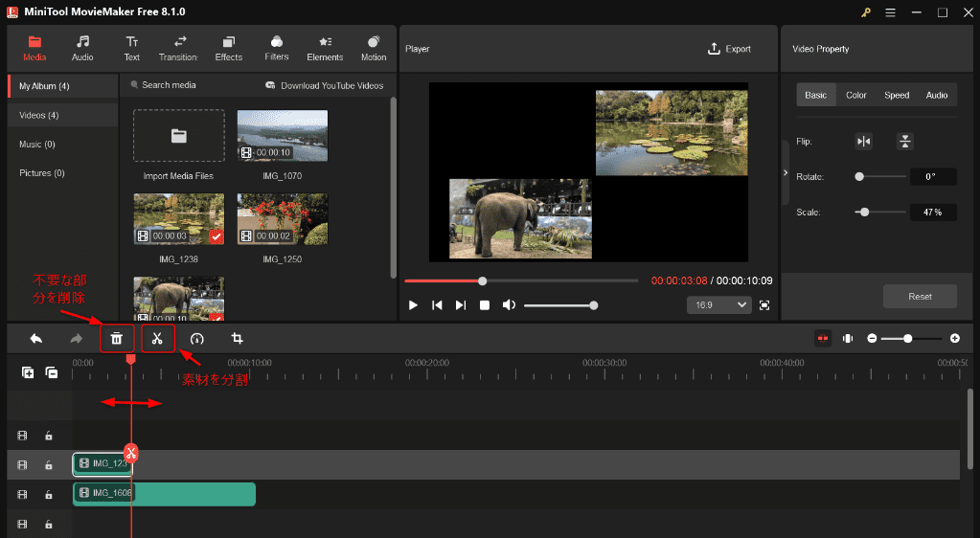Open the Audio library tab
This screenshot has width=980, height=538.
82,49
